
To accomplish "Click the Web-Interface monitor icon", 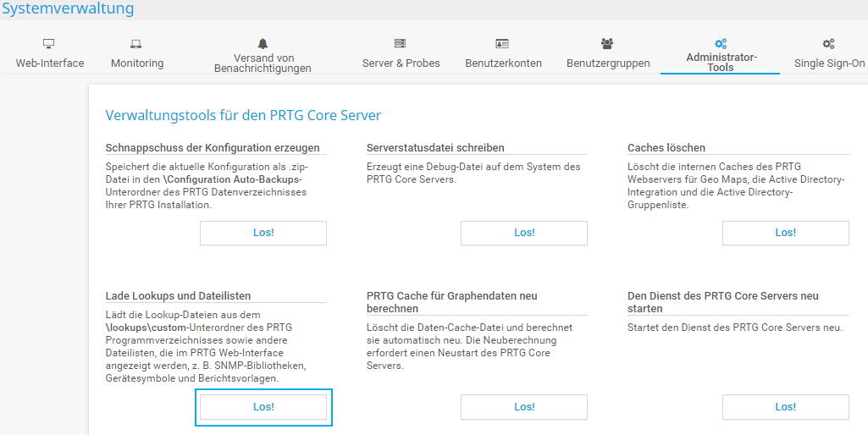I will pos(49,44).
